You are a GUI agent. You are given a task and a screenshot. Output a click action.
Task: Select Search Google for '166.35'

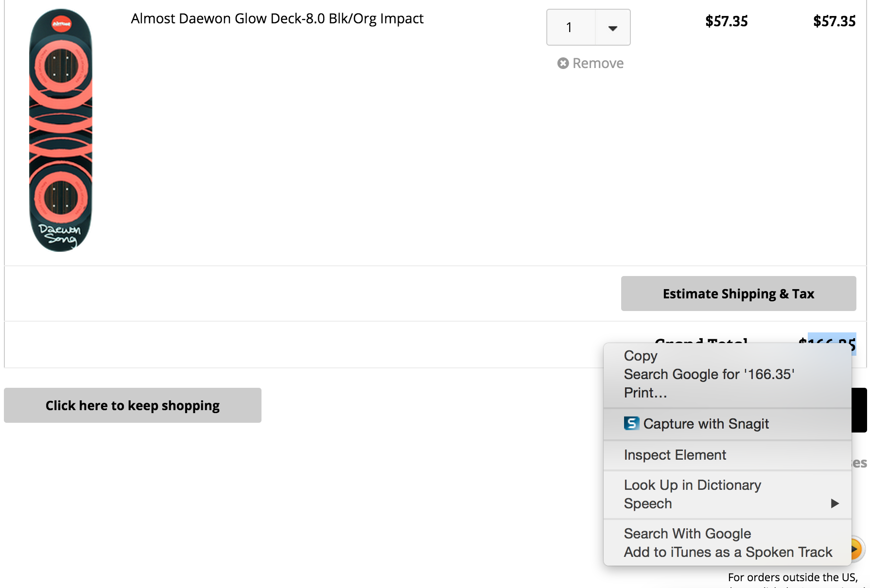click(x=709, y=374)
